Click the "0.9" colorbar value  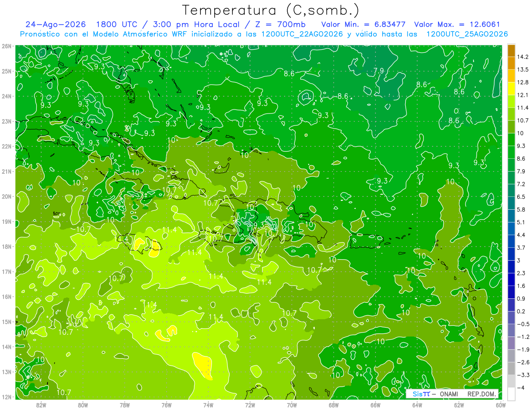tap(521, 298)
